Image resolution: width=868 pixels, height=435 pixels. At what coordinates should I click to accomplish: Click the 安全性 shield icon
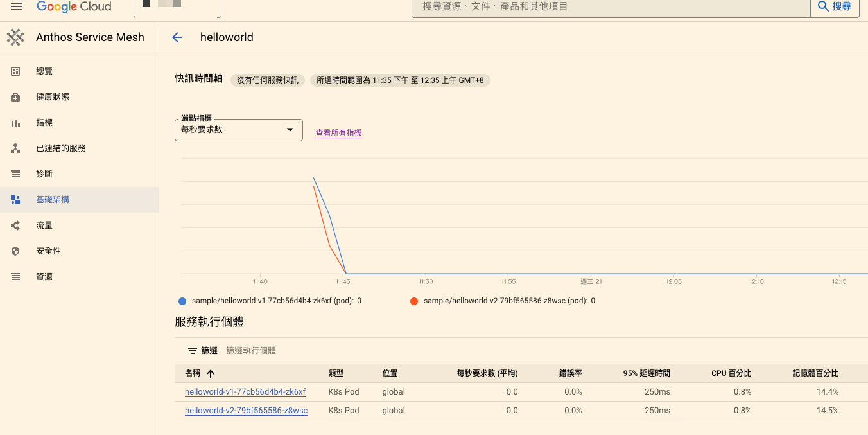point(15,251)
